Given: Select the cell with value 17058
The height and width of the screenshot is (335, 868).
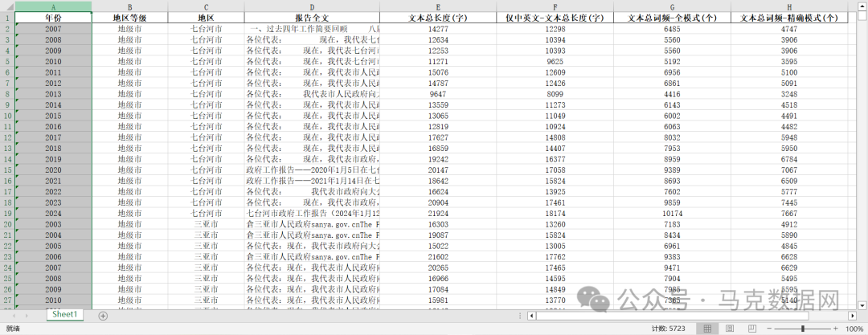Looking at the screenshot, I should [555, 170].
